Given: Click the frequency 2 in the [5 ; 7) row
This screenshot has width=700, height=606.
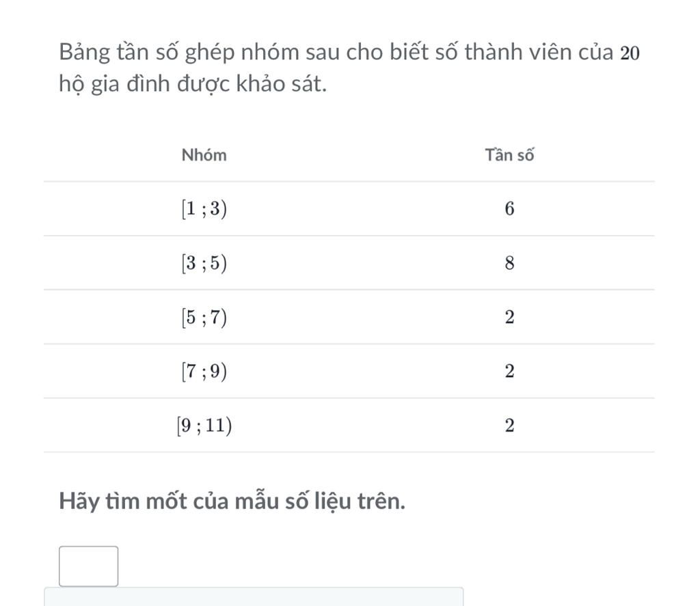Looking at the screenshot, I should click(x=509, y=318).
